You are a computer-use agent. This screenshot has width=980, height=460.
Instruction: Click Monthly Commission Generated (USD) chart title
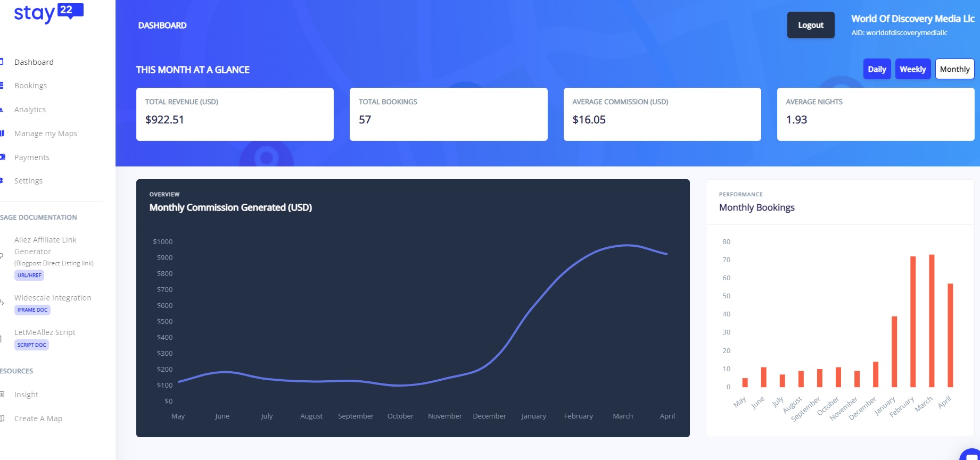point(230,208)
